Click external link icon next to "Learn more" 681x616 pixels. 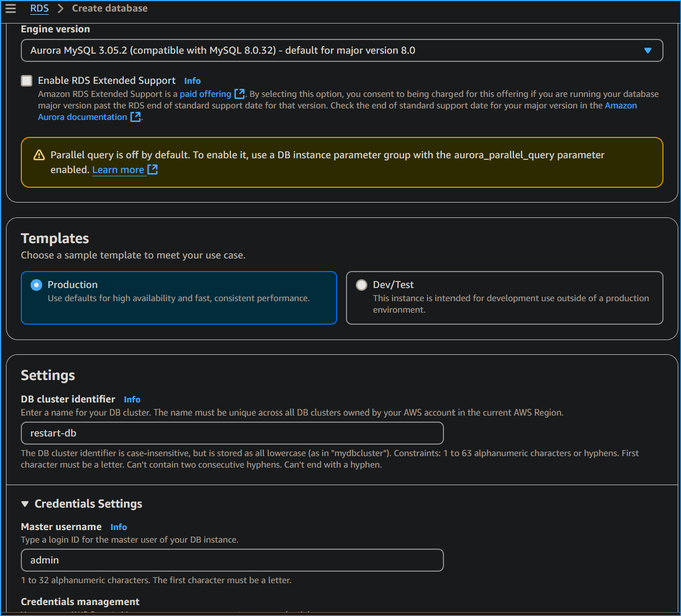(x=153, y=170)
